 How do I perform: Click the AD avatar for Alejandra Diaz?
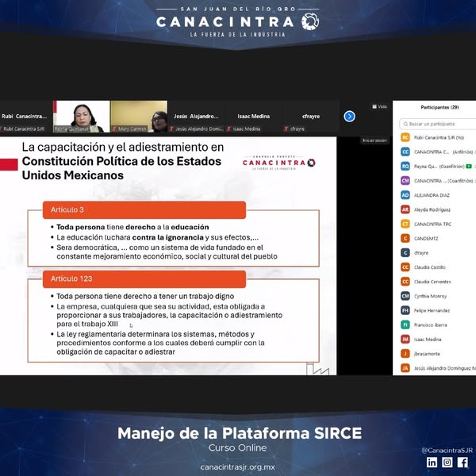405,194
